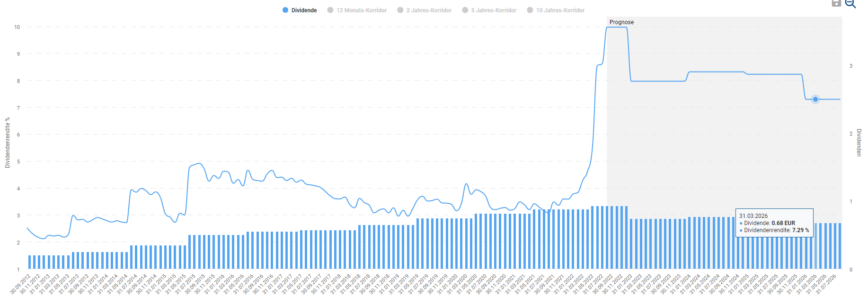Show the 10 Jahres-Korridor series
Image resolution: width=868 pixels, height=298 pixels.
click(x=556, y=10)
